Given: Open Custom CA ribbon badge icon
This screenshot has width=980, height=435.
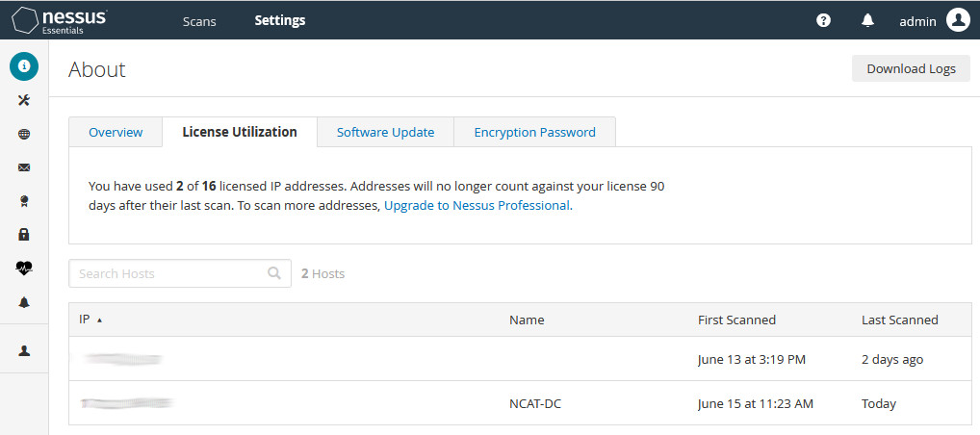Looking at the screenshot, I should coord(24,200).
